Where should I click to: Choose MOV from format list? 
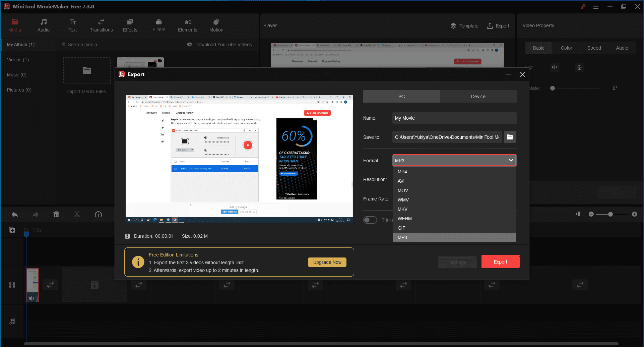click(454, 190)
